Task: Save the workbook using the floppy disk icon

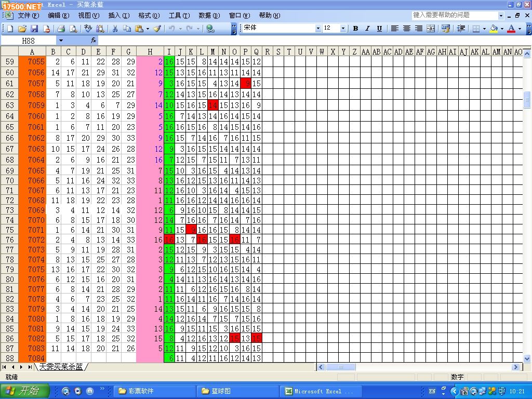Action: (x=34, y=29)
